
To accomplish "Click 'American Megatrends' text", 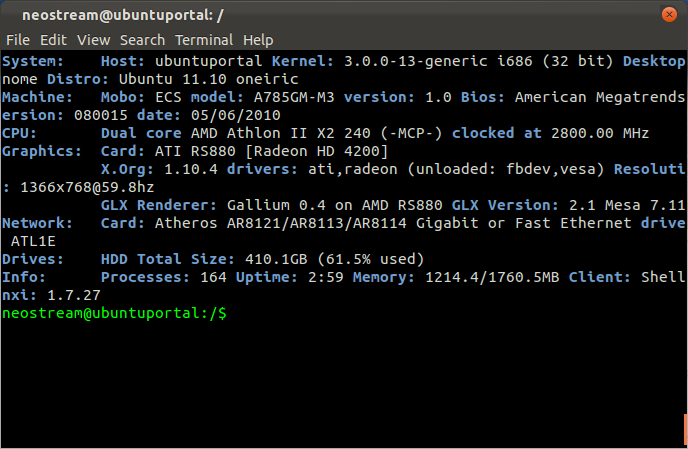I will tap(600, 97).
